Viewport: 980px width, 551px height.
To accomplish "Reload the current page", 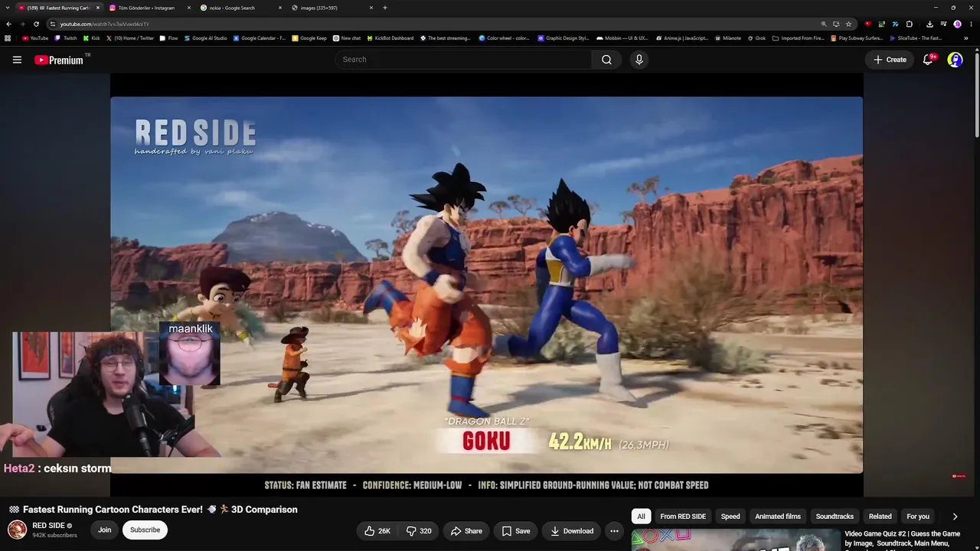I will point(36,24).
